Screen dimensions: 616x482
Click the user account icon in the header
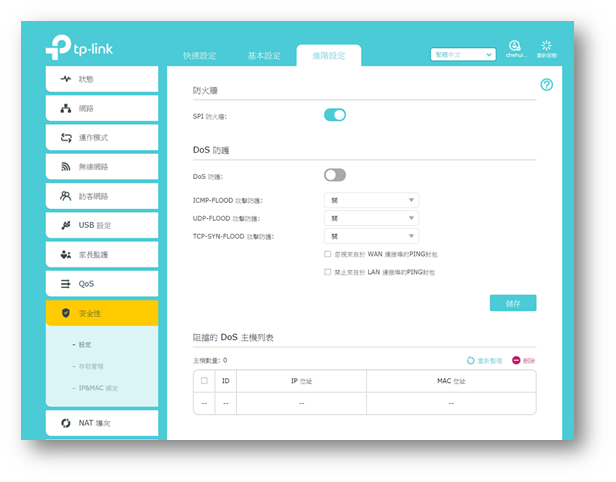[x=514, y=48]
